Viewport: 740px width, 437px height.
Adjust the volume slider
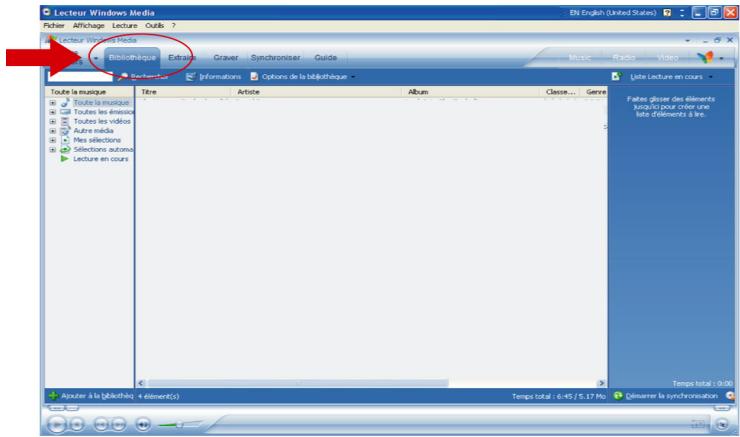pyautogui.click(x=180, y=425)
